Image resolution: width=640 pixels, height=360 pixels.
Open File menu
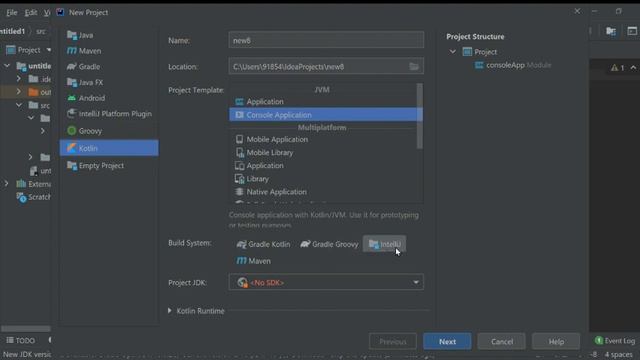(11, 13)
